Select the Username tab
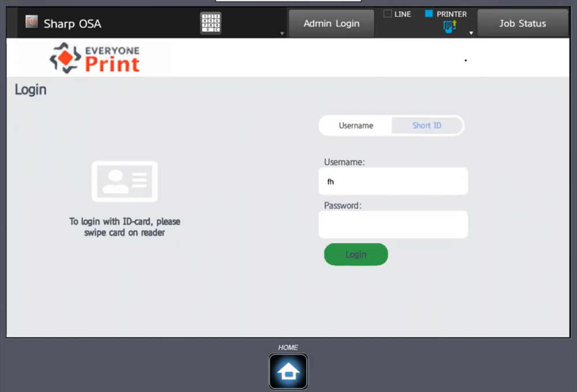Image resolution: width=577 pixels, height=392 pixels. [x=356, y=125]
